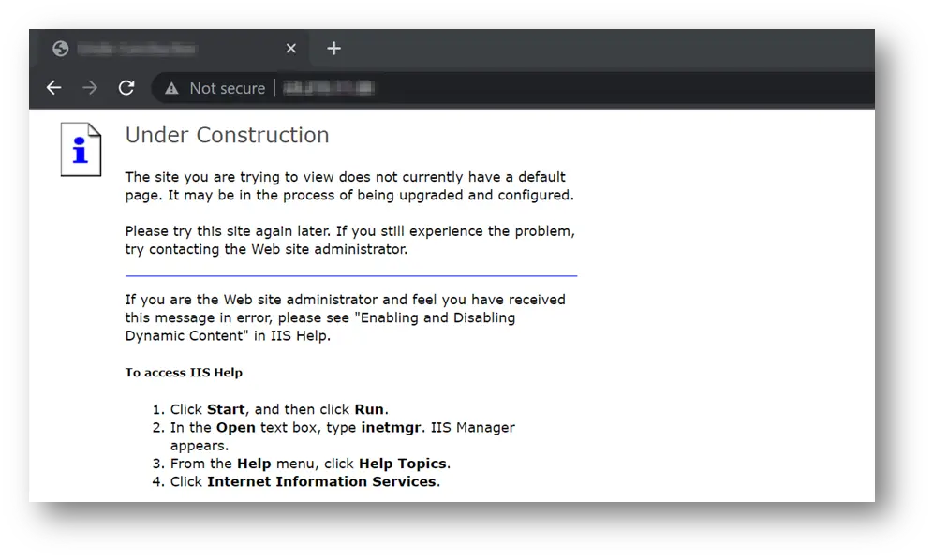Viewport: 933px width, 560px height.
Task: Click the bold word "Run" in step 1
Action: coord(369,409)
